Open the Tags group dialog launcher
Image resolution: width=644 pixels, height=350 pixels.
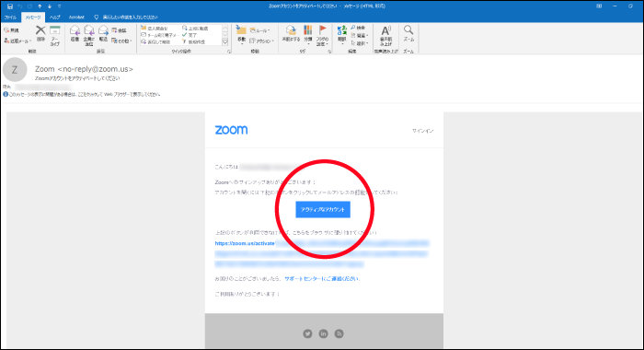pos(329,52)
